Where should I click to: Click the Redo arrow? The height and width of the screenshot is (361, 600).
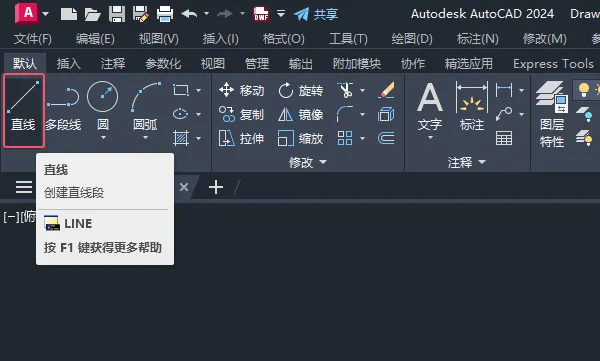[x=225, y=14]
